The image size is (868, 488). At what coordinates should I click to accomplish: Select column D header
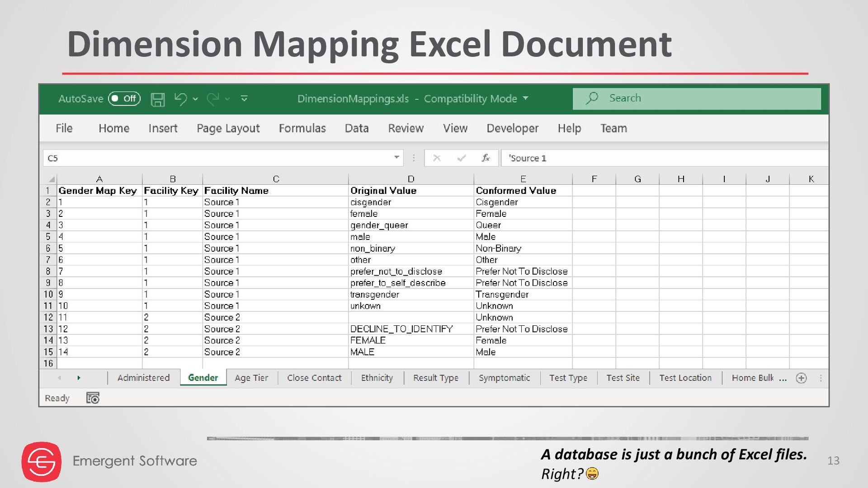tap(410, 179)
